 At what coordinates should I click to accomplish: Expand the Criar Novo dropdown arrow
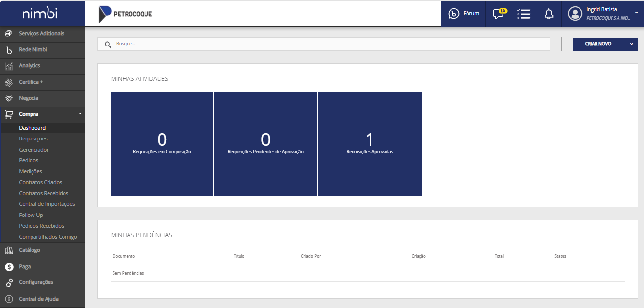pos(632,44)
